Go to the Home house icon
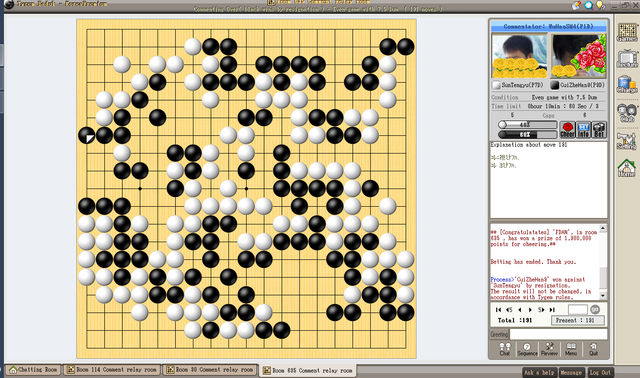 [627, 168]
